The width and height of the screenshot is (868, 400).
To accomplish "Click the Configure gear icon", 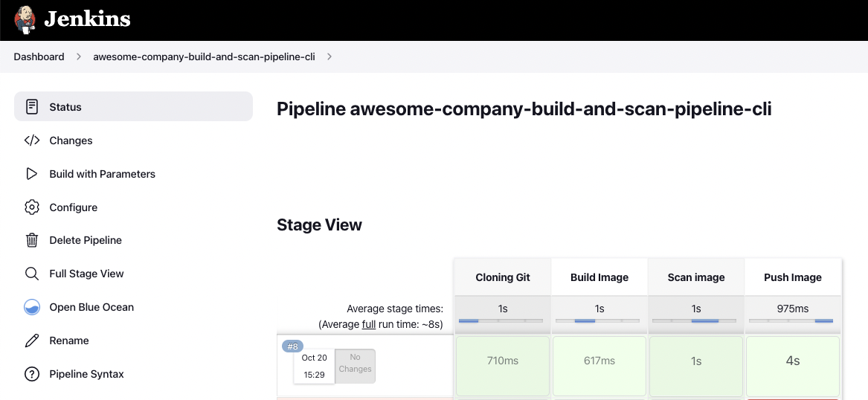I will [x=32, y=207].
